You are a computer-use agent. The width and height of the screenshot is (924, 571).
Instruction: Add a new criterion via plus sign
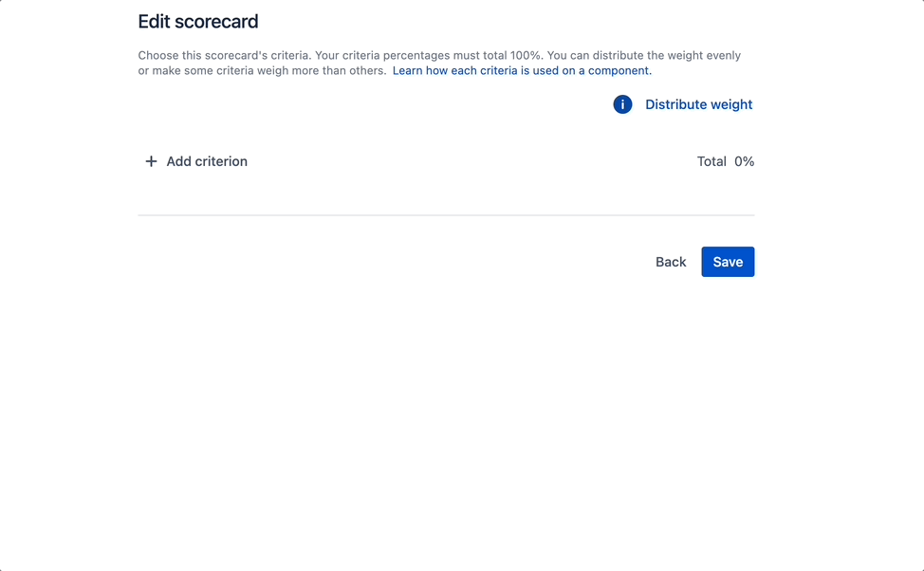(151, 161)
